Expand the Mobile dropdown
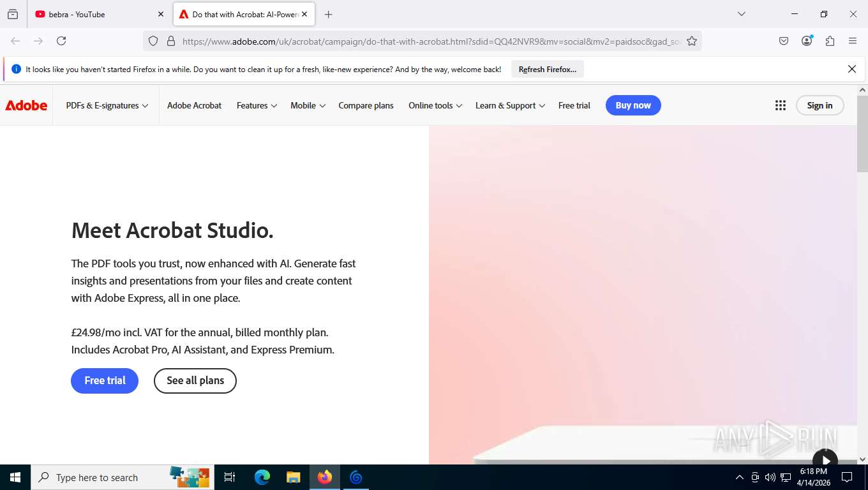 click(308, 105)
